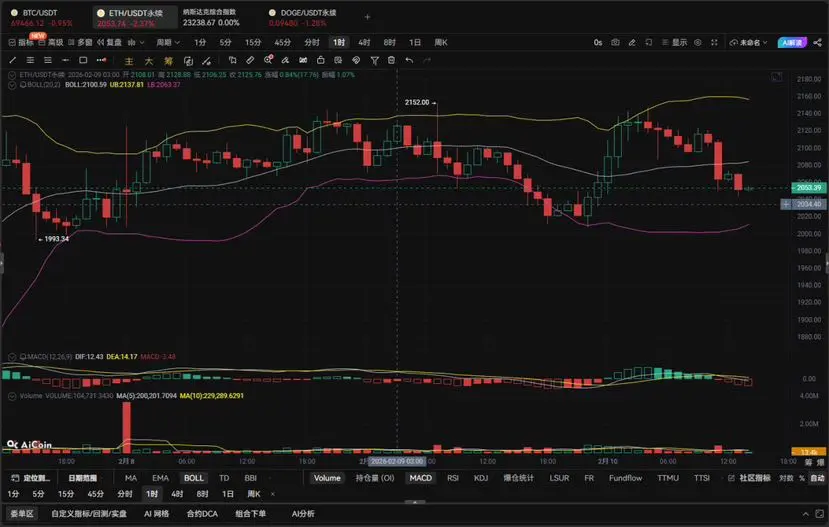
Task: Collapse the MACD(12,26,9) pane arrow
Action: (12, 357)
